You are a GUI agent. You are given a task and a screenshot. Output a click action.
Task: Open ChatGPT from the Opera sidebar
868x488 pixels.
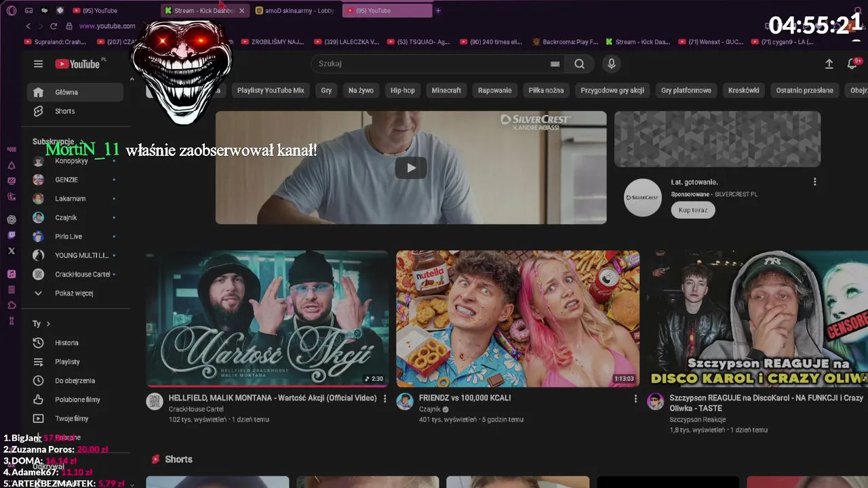(12, 220)
